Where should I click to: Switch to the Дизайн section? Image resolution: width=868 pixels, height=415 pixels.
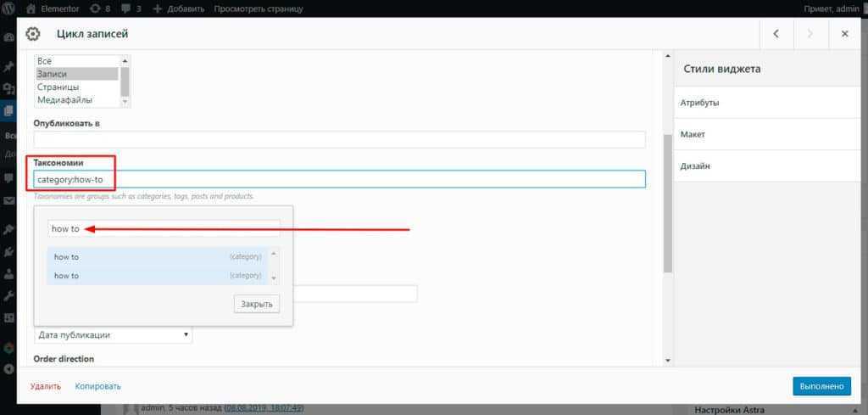[x=770, y=166]
